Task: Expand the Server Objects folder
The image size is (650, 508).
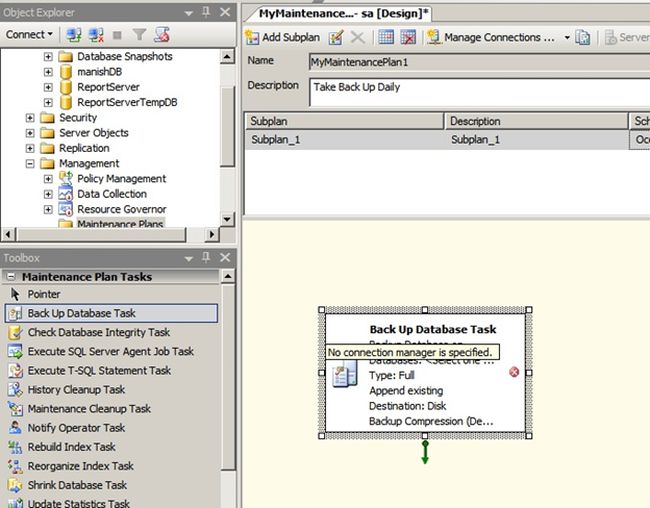Action: click(30, 133)
